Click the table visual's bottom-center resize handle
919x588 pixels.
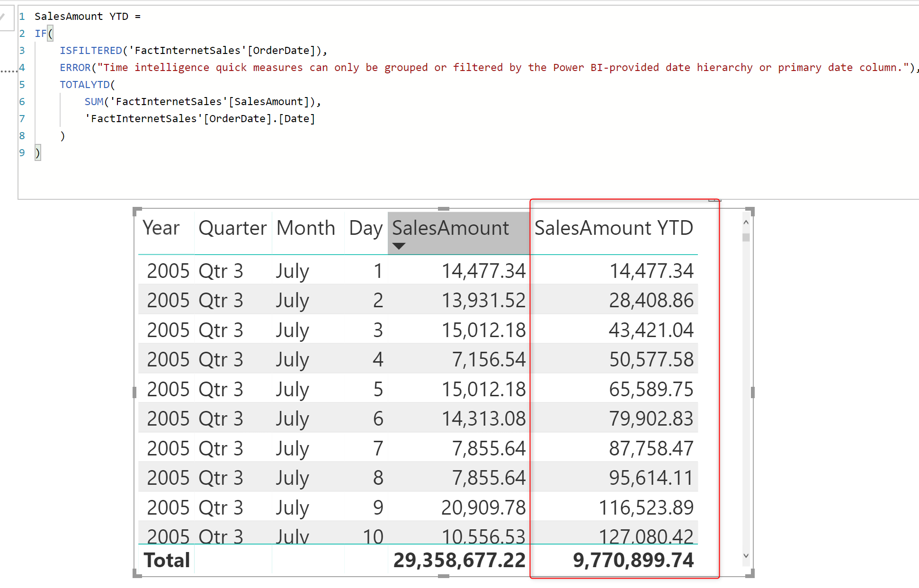pyautogui.click(x=444, y=576)
